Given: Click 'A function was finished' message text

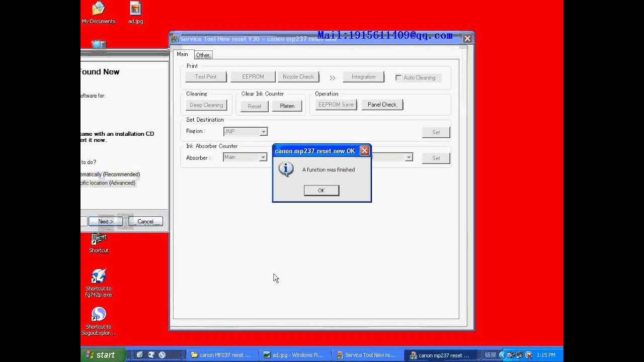Looking at the screenshot, I should pos(329,170).
